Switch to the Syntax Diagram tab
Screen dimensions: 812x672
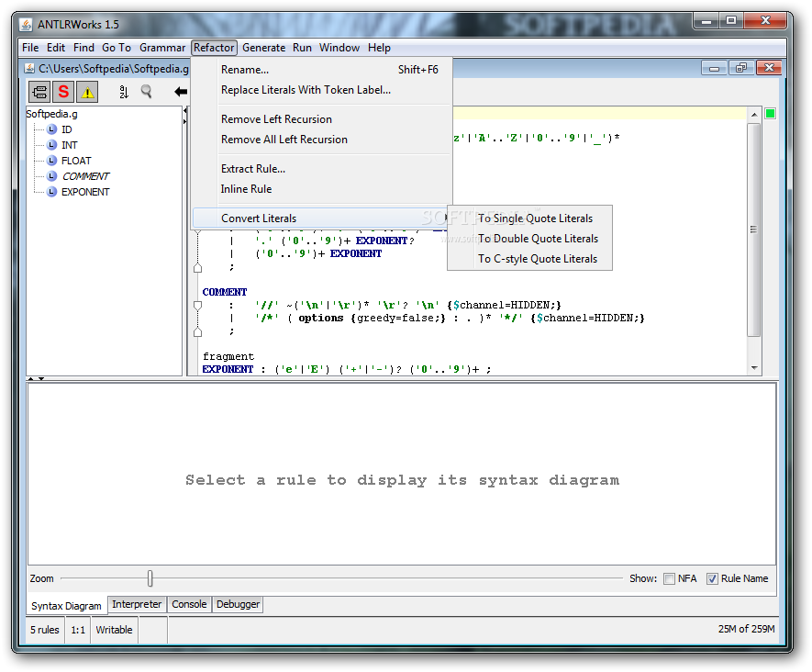[x=66, y=606]
